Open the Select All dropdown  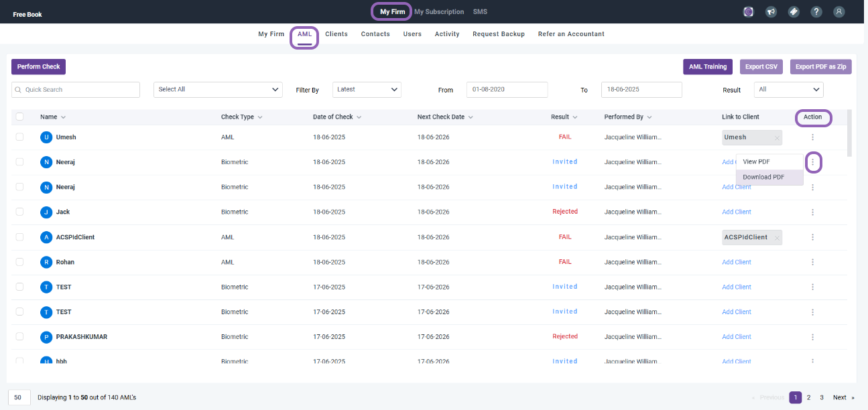(x=218, y=90)
